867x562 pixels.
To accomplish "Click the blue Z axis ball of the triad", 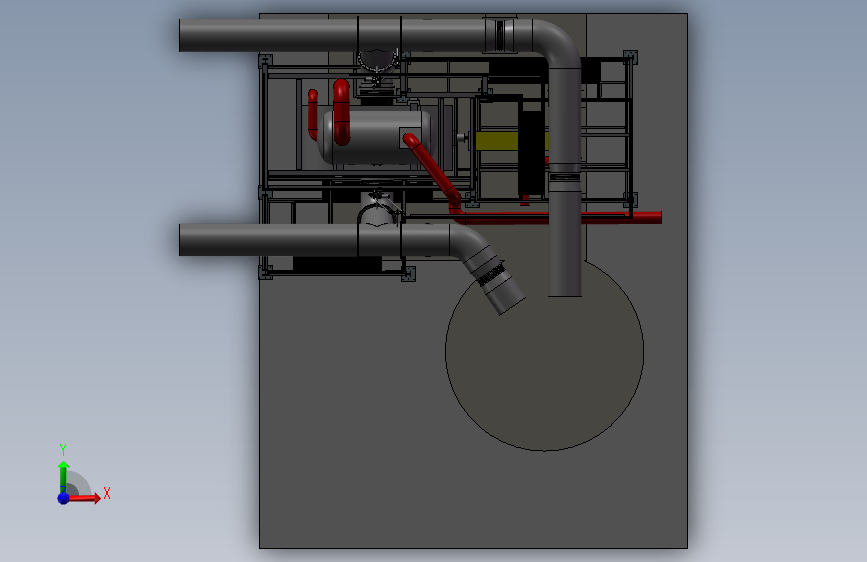I will (x=63, y=498).
